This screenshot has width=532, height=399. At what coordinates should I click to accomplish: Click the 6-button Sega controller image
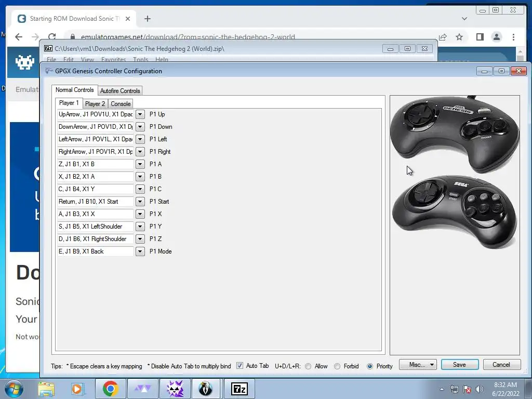coord(454,211)
